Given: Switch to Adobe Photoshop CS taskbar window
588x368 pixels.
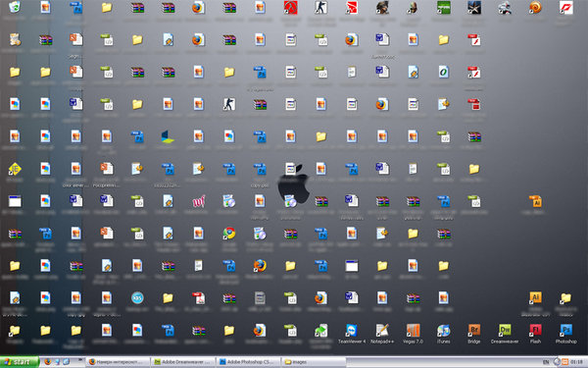Looking at the screenshot, I should [x=248, y=362].
